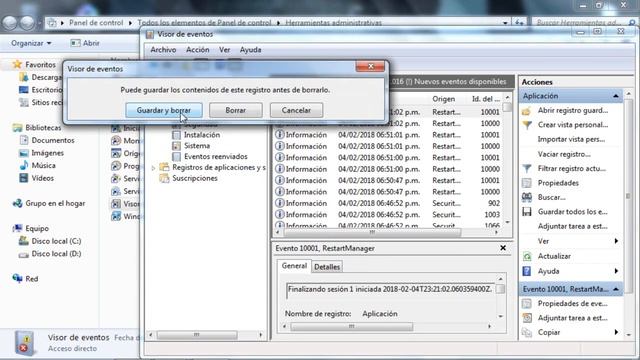Select the General tab
The height and width of the screenshot is (360, 640).
[x=294, y=266]
